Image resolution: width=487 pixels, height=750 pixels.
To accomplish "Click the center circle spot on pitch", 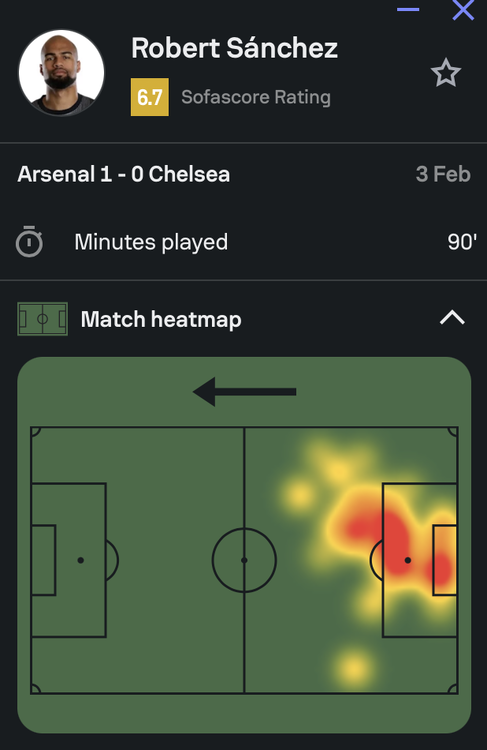I will coord(244,560).
